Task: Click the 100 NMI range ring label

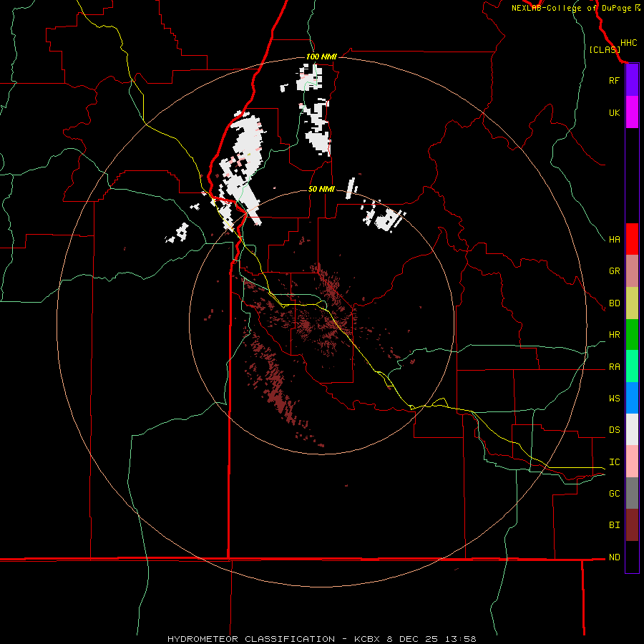Action: tap(321, 57)
